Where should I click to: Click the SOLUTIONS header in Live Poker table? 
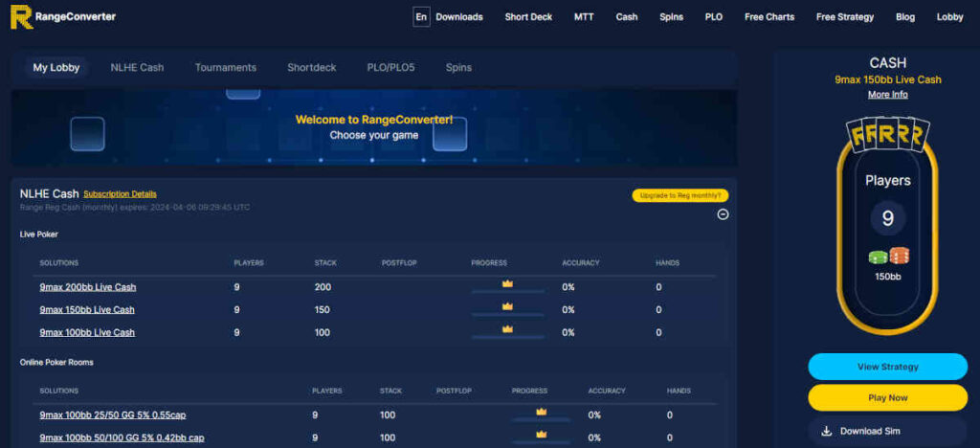coord(59,263)
